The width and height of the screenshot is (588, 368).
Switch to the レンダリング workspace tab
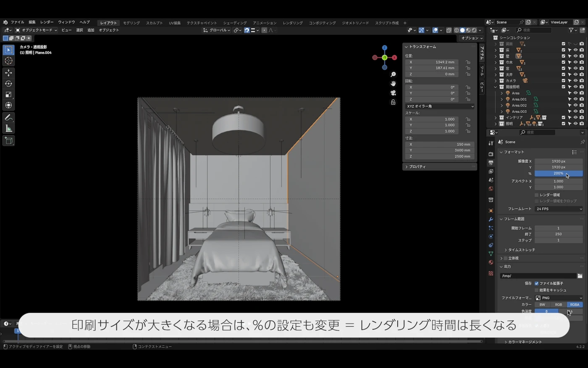[293, 23]
